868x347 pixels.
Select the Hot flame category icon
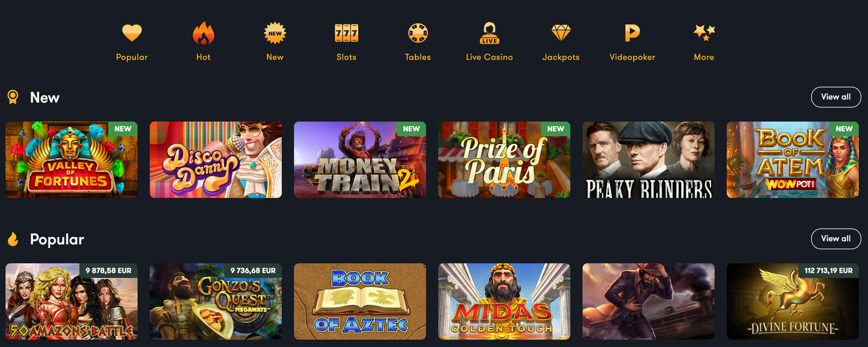point(203,34)
